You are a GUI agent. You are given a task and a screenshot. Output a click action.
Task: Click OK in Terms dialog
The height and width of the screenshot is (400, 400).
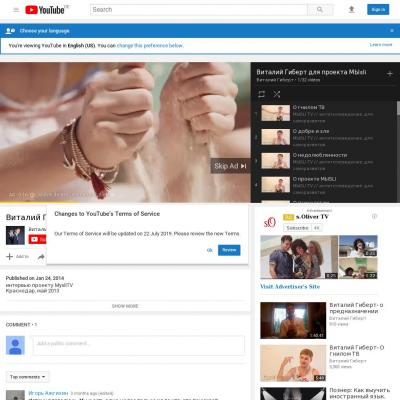[210, 250]
